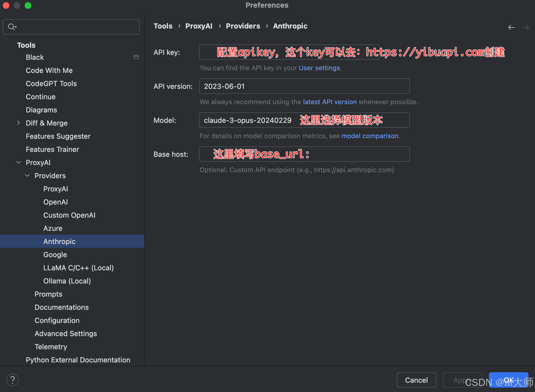
Task: Open the Prompts settings page
Action: [x=49, y=294]
